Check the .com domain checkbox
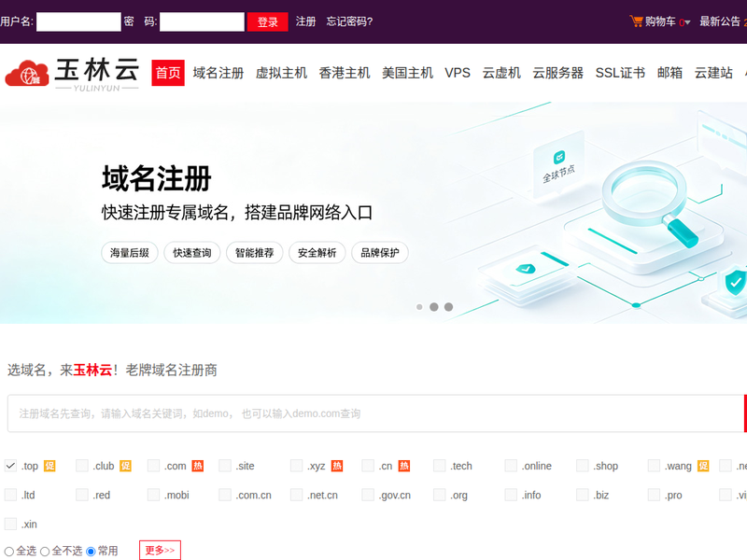The width and height of the screenshot is (747, 560). pyautogui.click(x=153, y=466)
